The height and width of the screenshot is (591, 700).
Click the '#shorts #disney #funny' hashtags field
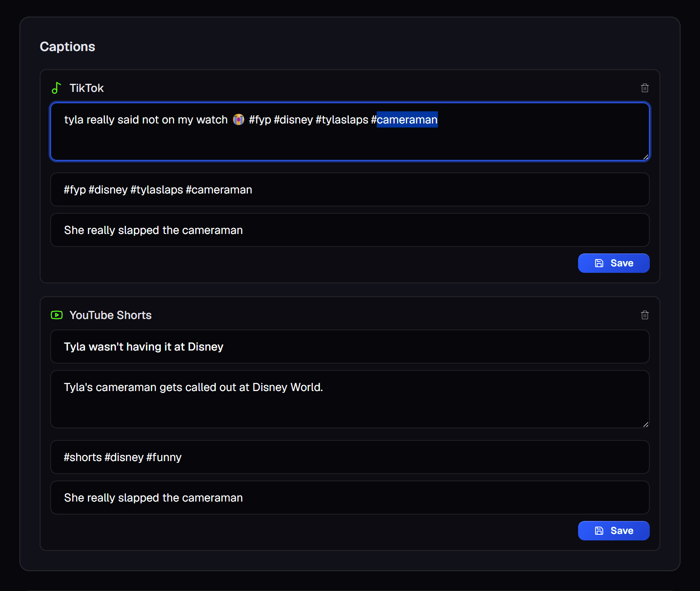pyautogui.click(x=350, y=457)
